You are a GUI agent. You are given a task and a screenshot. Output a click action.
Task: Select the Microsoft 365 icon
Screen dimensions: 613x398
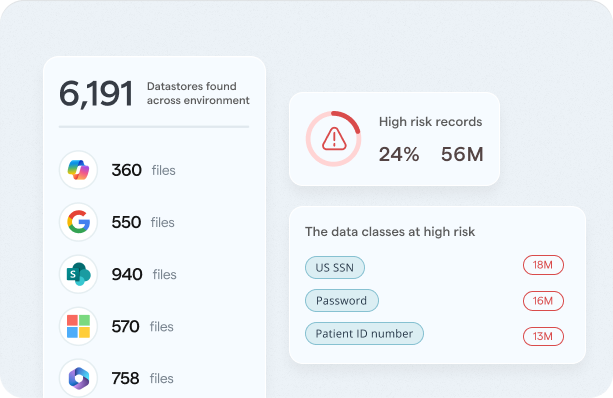(x=78, y=378)
